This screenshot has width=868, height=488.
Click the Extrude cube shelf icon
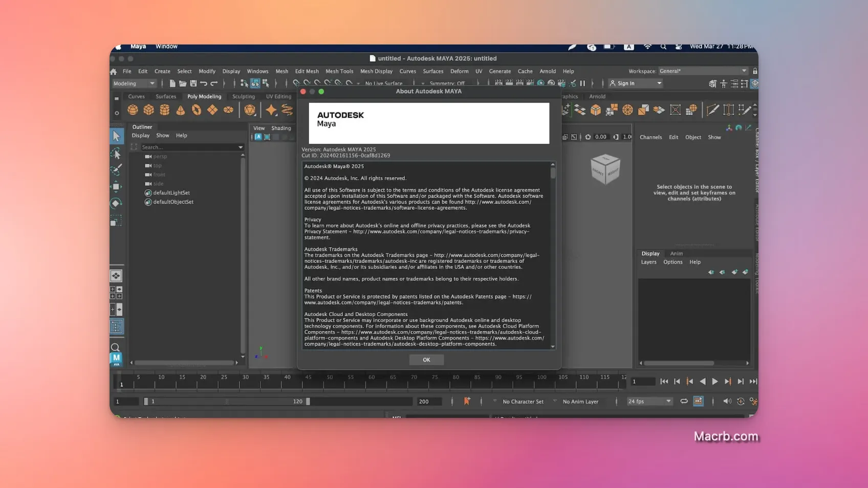click(x=596, y=109)
